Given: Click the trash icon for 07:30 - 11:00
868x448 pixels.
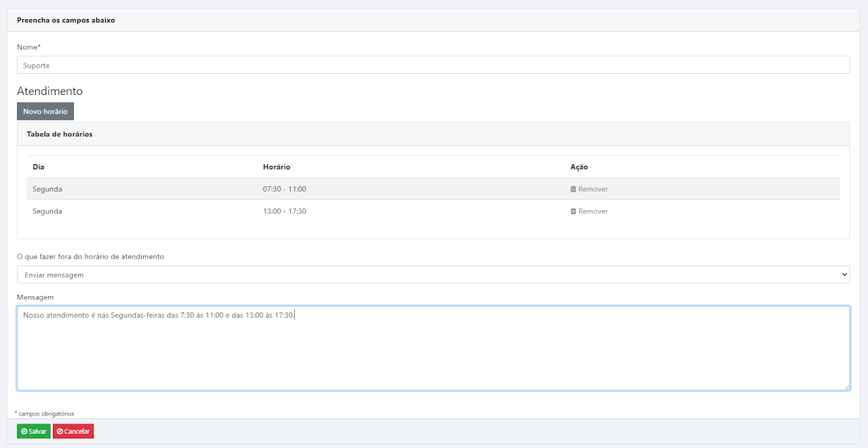Looking at the screenshot, I should [573, 189].
